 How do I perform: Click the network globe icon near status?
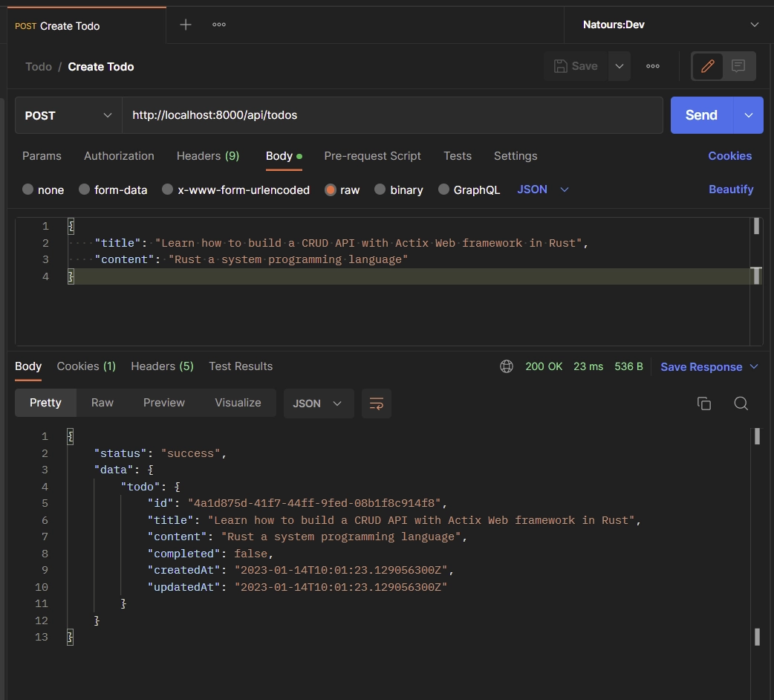click(507, 366)
